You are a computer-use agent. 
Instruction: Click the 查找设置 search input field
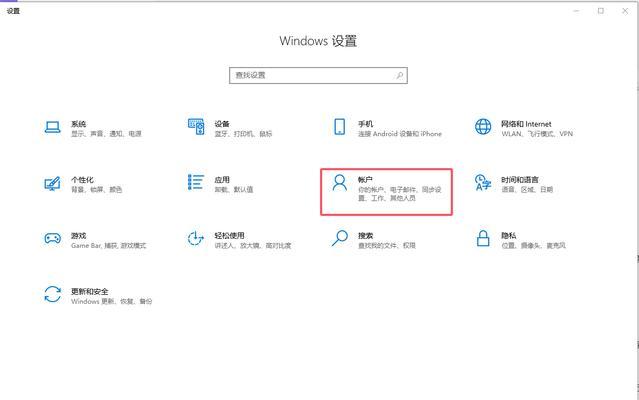coord(318,75)
